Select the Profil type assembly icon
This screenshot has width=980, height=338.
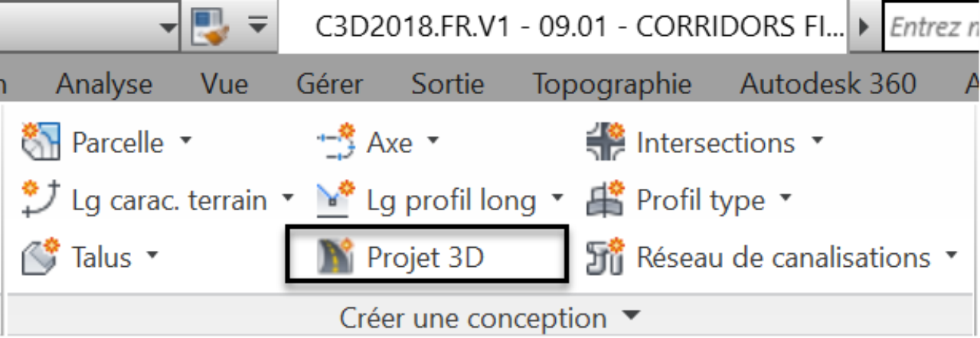click(606, 200)
